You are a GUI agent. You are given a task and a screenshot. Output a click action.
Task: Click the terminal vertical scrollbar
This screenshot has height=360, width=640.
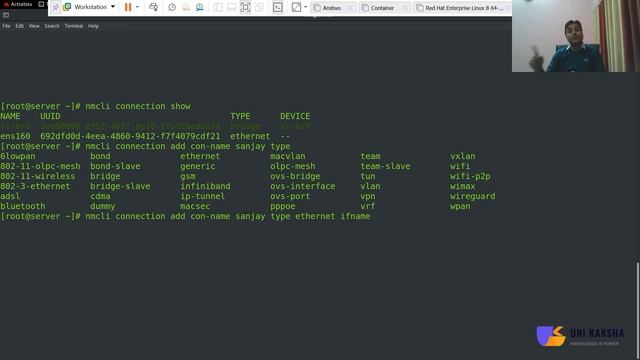click(x=638, y=310)
